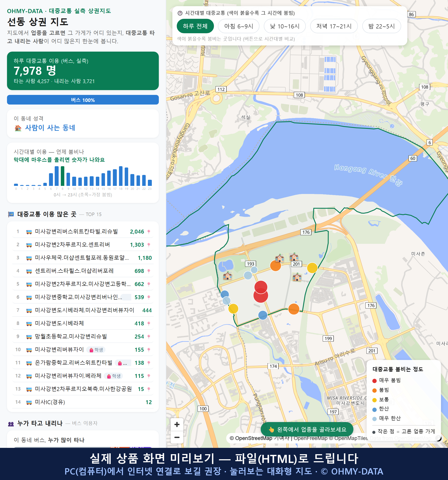Click pin icon beside the 138 value
The width and height of the screenshot is (448, 480).
coord(149,363)
